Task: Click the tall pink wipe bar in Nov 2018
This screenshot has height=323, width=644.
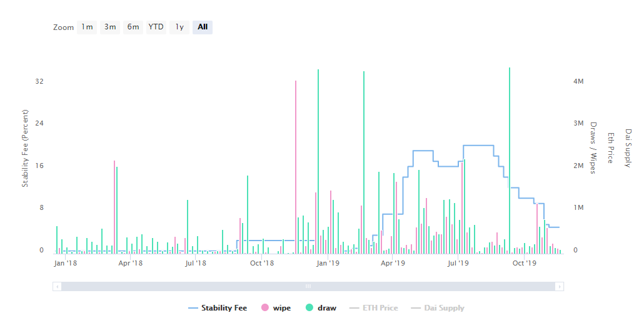Action: tap(296, 162)
